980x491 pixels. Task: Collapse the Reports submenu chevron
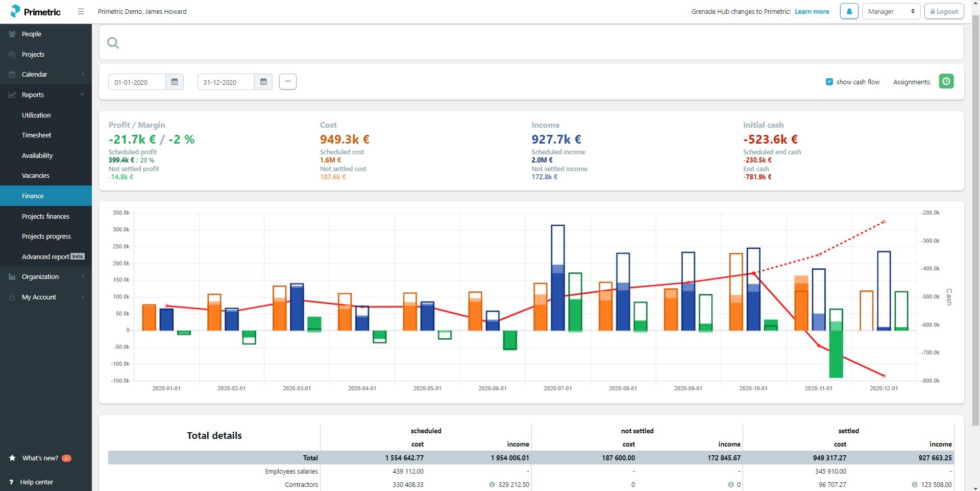[x=82, y=95]
